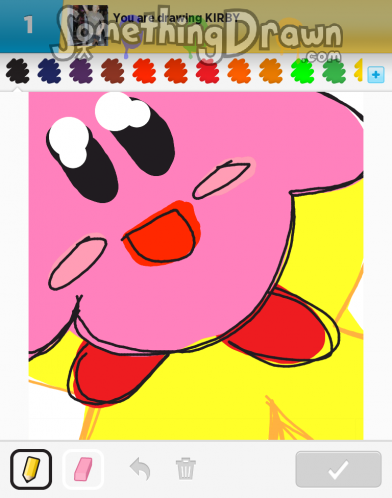Select the brown color swatch
Image resolution: width=392 pixels, height=498 pixels.
point(113,71)
